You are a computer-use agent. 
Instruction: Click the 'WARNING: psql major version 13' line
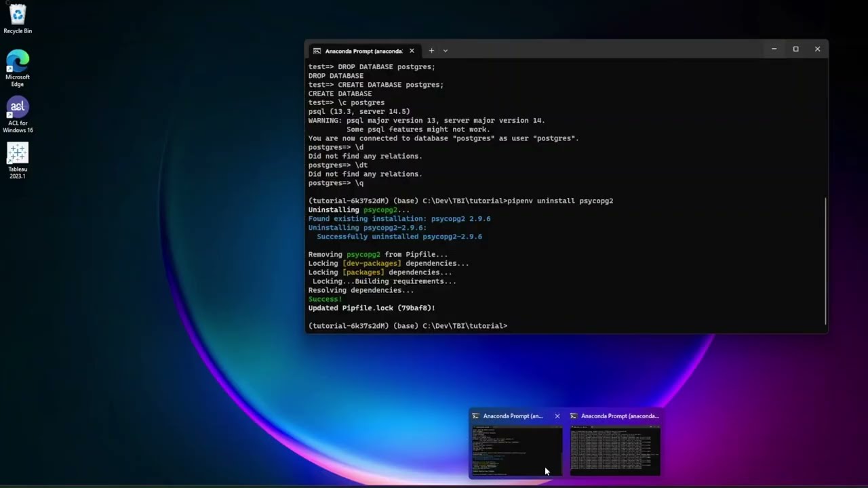[x=427, y=121]
